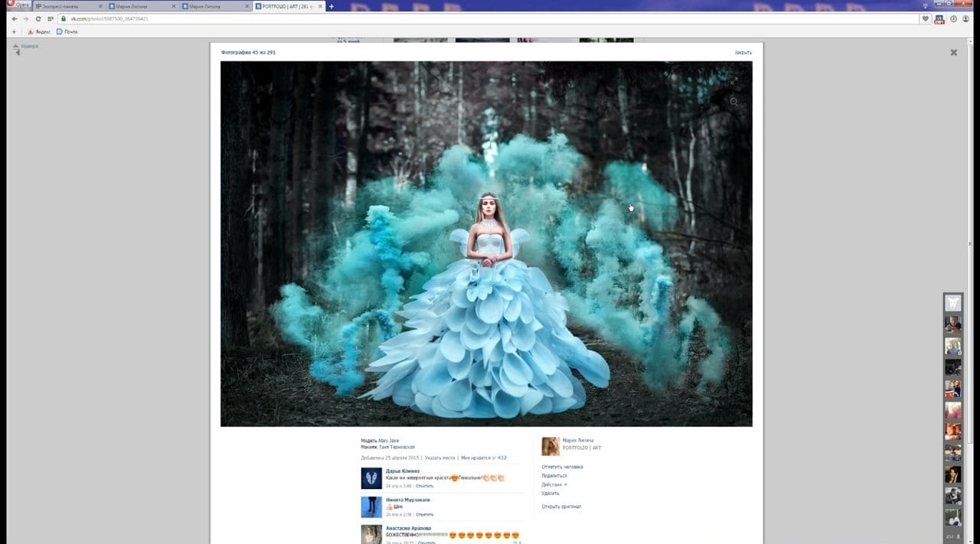
Task: Click the blue dress photo
Action: [x=486, y=243]
